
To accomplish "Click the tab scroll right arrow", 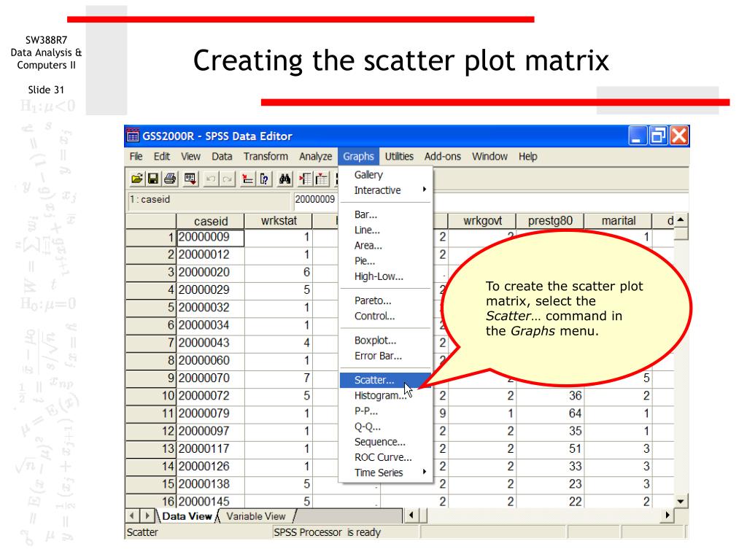I will [x=147, y=516].
